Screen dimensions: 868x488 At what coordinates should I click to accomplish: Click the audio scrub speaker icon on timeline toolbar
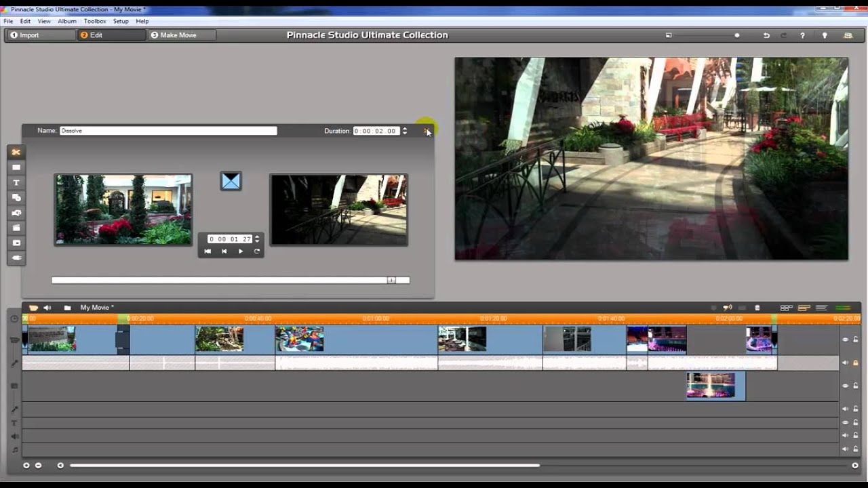(x=727, y=308)
